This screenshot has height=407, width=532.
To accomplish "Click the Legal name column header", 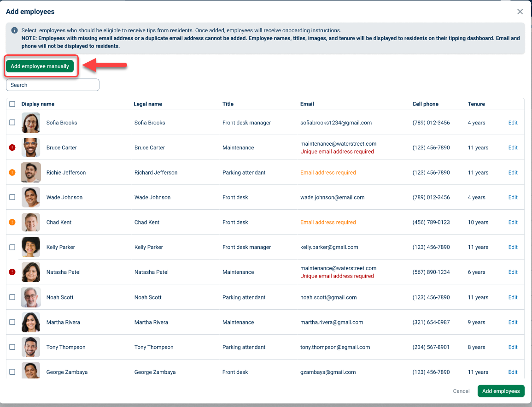I will point(147,104).
